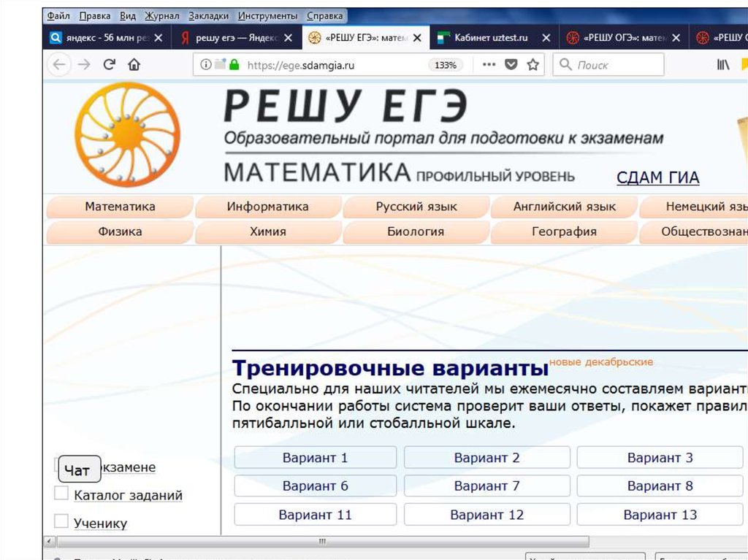This screenshot has width=748, height=560.
Task: Reload the page with the refresh icon
Action: 110,64
